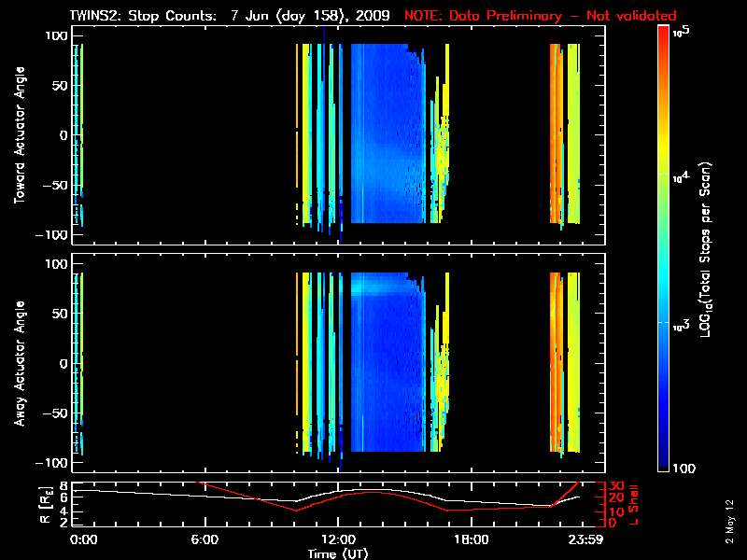
Task: Click the 'Time (UT)' x-axis label
Action: click(x=340, y=553)
